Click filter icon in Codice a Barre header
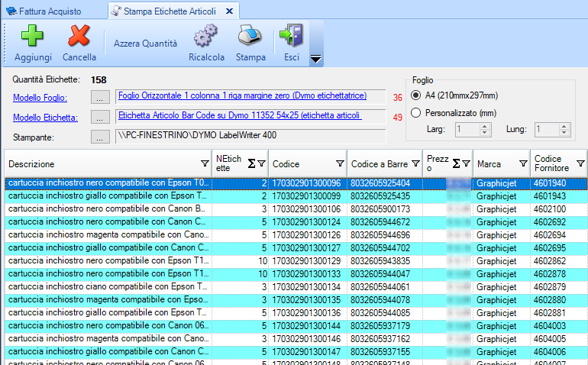Screen dimensions: 588x365 [x=415, y=163]
